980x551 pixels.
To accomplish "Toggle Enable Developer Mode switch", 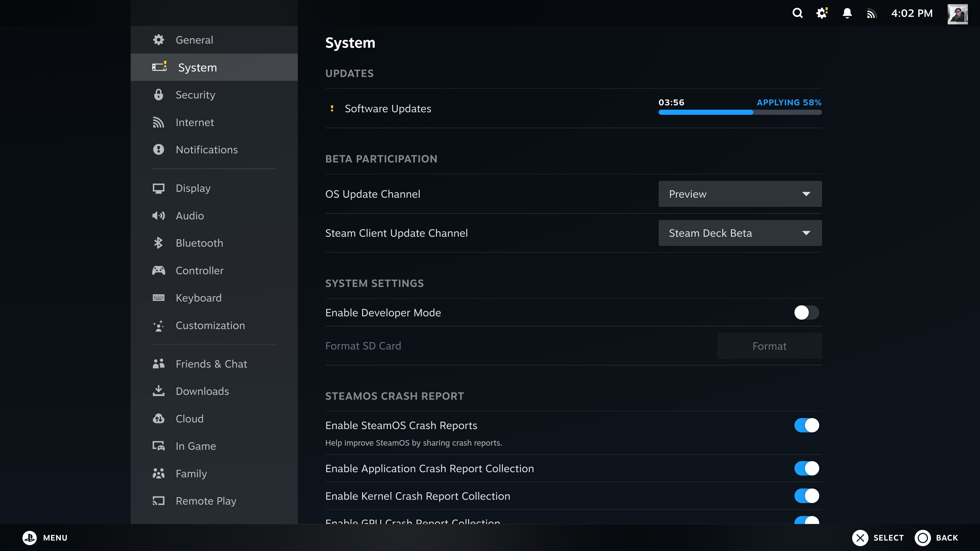I will [x=806, y=312].
